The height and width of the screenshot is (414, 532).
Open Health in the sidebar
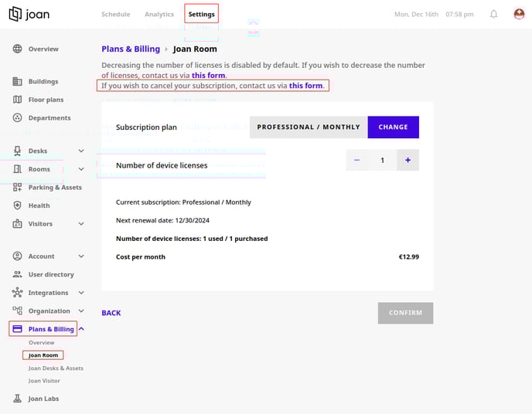point(39,205)
